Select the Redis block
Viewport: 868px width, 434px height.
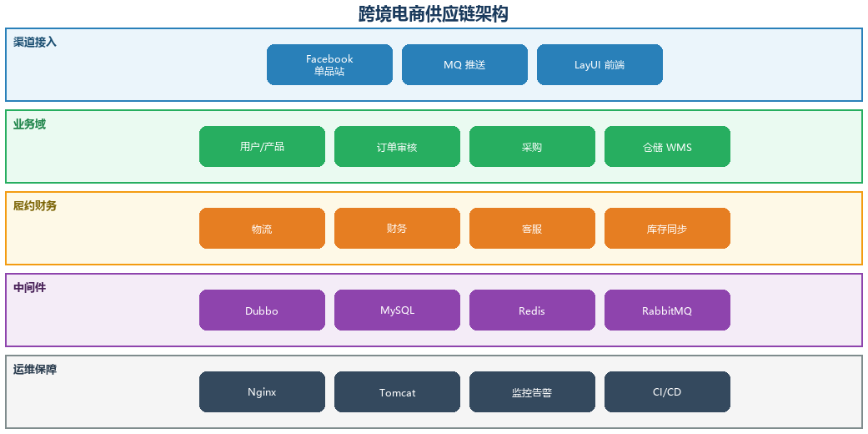tap(532, 310)
